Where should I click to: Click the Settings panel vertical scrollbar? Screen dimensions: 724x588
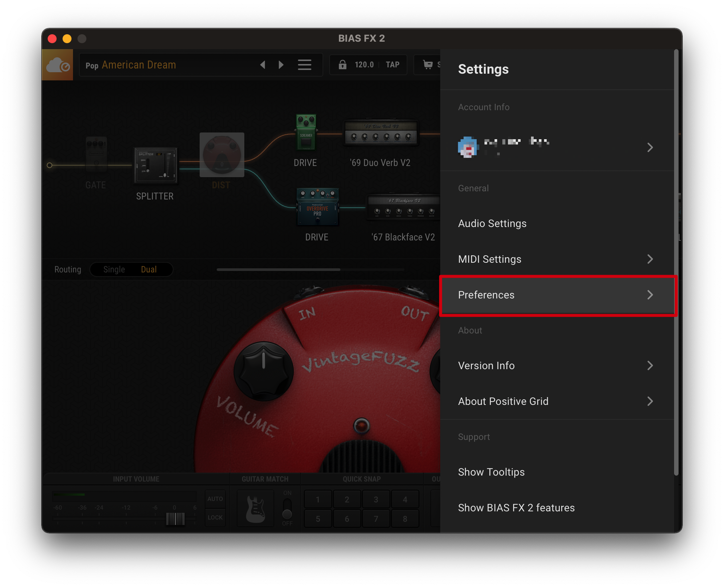coord(676,262)
